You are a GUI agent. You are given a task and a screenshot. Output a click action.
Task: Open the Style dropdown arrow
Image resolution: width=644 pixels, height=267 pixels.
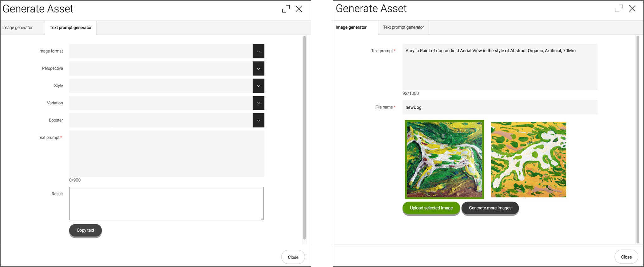point(258,86)
